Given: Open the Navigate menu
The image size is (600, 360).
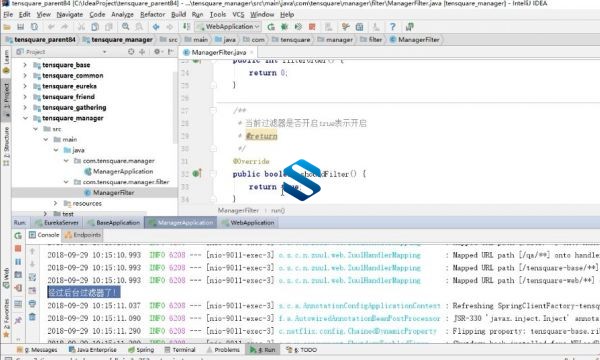Looking at the screenshot, I should point(70,15).
